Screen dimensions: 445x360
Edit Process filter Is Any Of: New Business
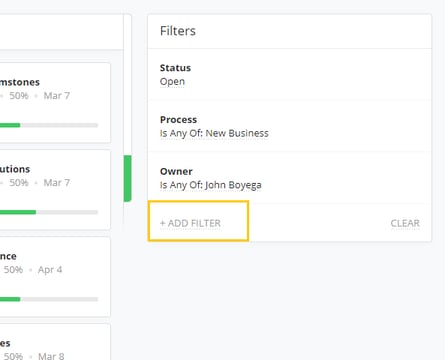point(214,133)
